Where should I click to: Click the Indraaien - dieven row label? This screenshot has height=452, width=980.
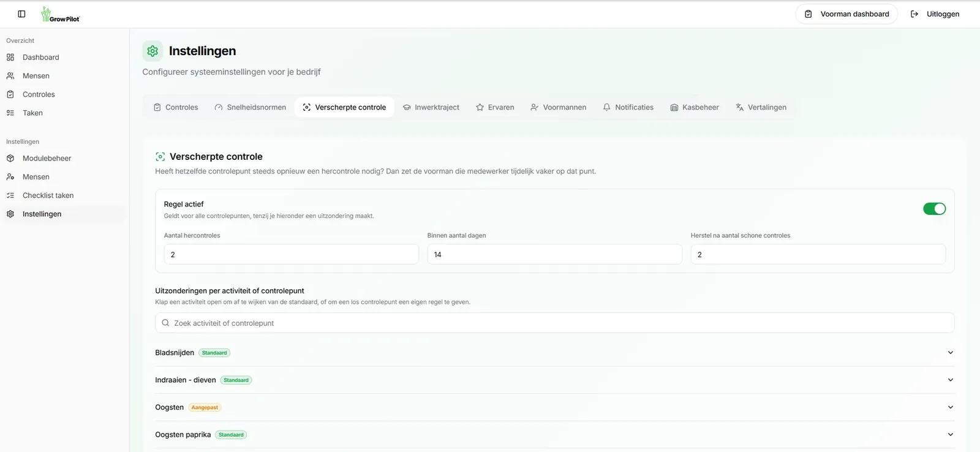click(186, 380)
